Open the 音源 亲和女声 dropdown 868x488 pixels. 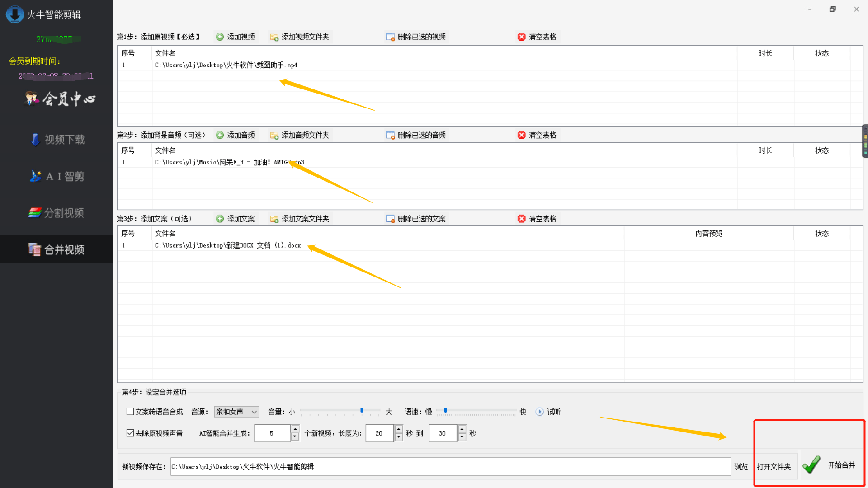[236, 412]
